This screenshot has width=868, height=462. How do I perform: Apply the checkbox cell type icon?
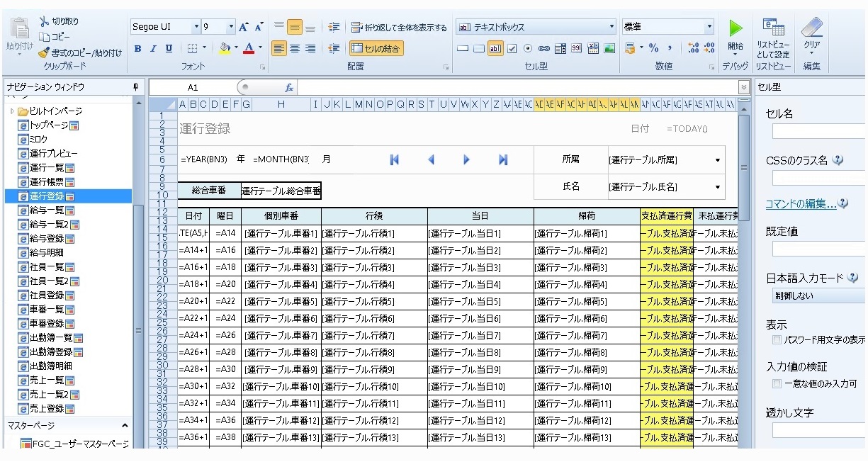point(512,48)
